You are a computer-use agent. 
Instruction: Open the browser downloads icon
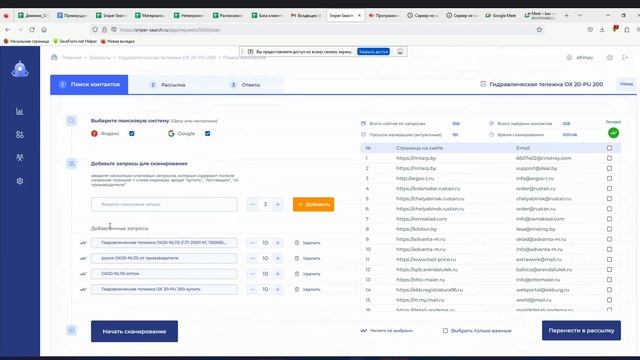pos(602,29)
